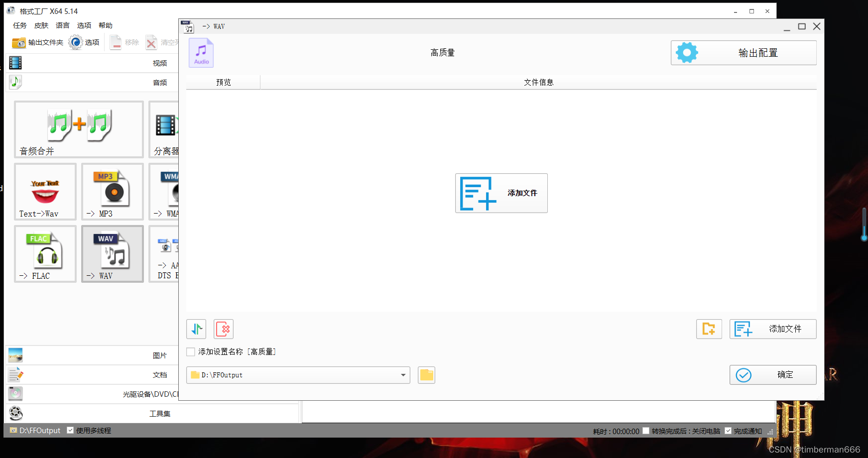
Task: Maximize the -> WAV dialog window
Action: coord(802,26)
